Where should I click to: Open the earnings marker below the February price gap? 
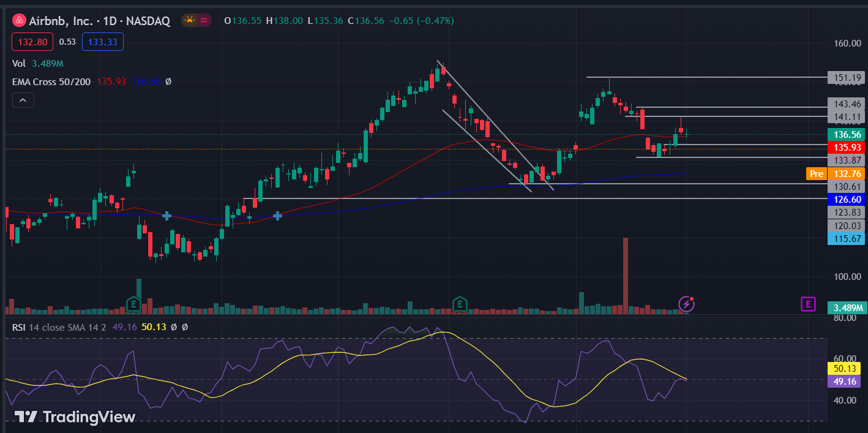click(x=133, y=303)
